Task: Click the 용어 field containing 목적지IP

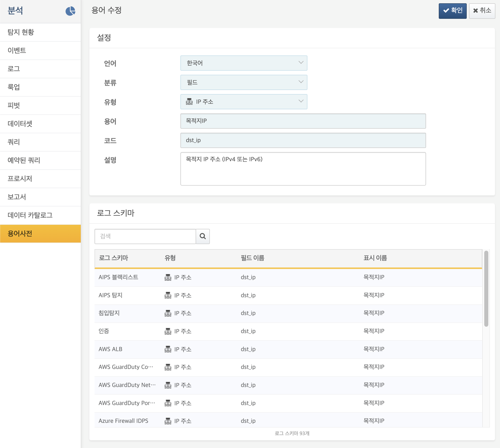Action: coord(303,121)
